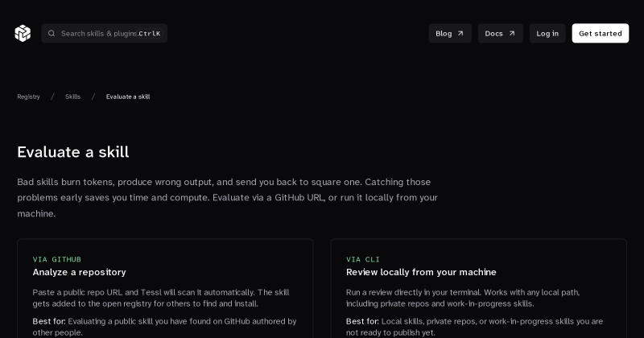
Task: Click the Analyze a repository title
Action: [79, 272]
